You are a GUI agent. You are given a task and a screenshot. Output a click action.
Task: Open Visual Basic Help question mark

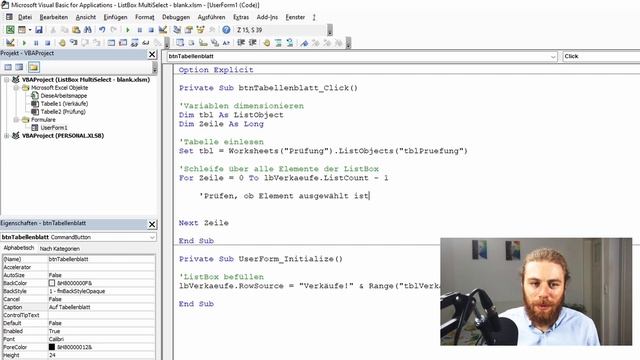(x=226, y=30)
